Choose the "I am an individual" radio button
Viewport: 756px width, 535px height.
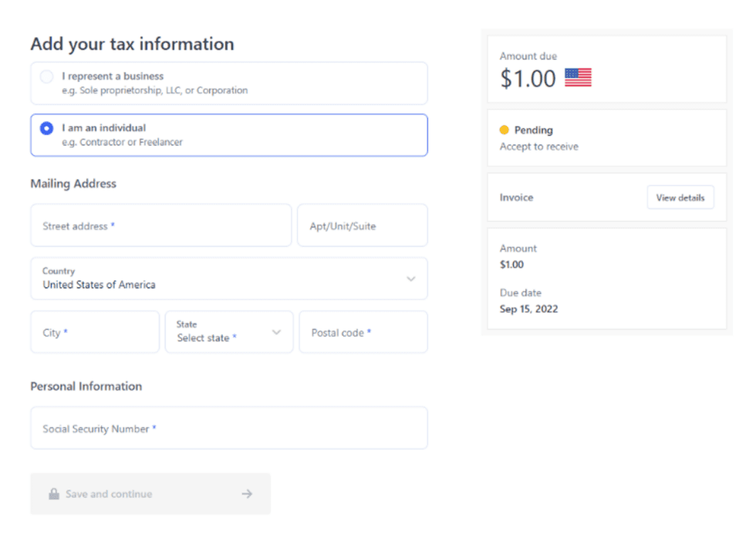coord(46,128)
